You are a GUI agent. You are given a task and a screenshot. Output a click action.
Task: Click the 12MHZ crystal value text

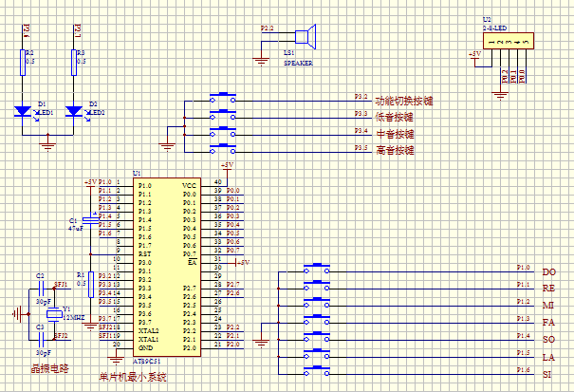click(74, 318)
